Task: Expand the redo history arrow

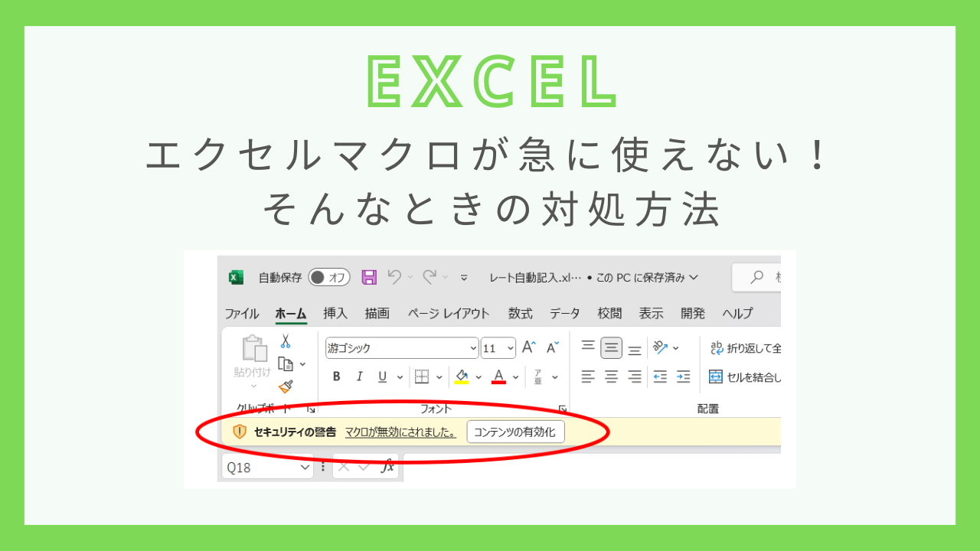Action: coord(446,277)
